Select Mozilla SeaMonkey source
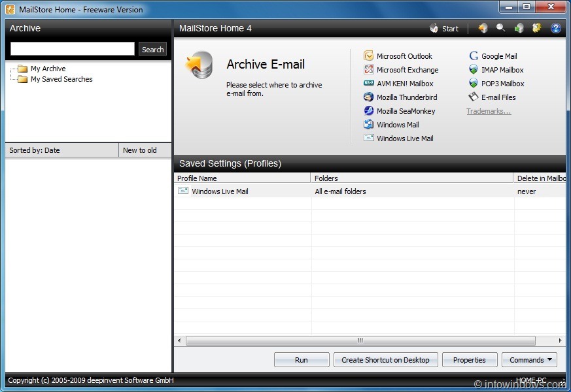 (x=399, y=111)
